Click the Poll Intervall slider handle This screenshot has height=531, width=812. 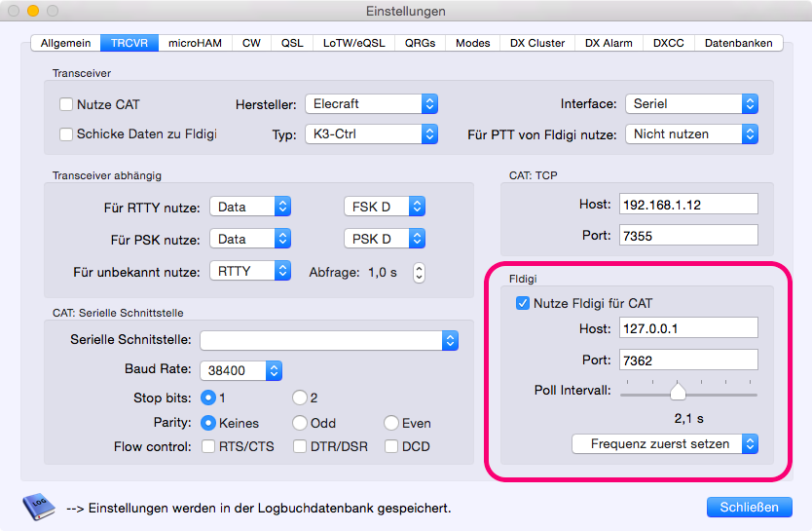click(x=678, y=392)
